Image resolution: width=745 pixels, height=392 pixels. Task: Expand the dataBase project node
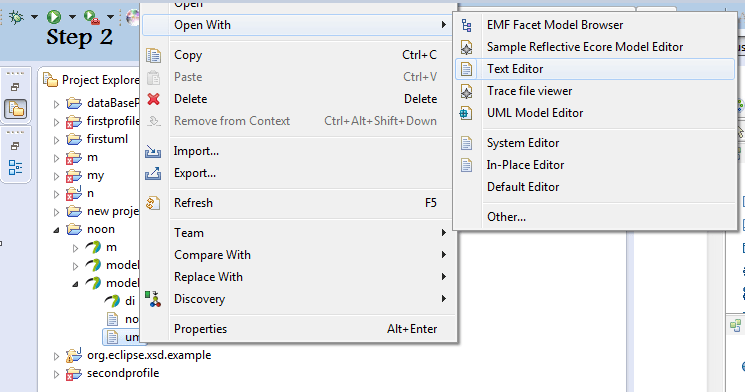pos(56,104)
